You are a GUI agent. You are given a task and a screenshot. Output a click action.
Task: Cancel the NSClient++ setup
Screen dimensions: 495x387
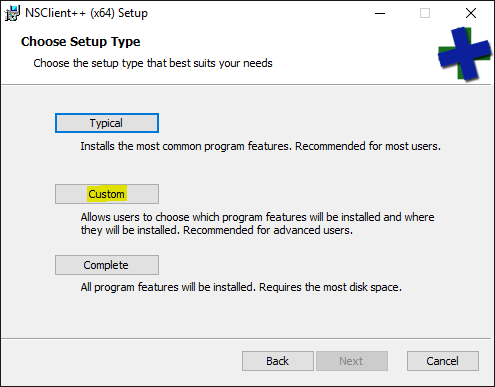coord(443,361)
